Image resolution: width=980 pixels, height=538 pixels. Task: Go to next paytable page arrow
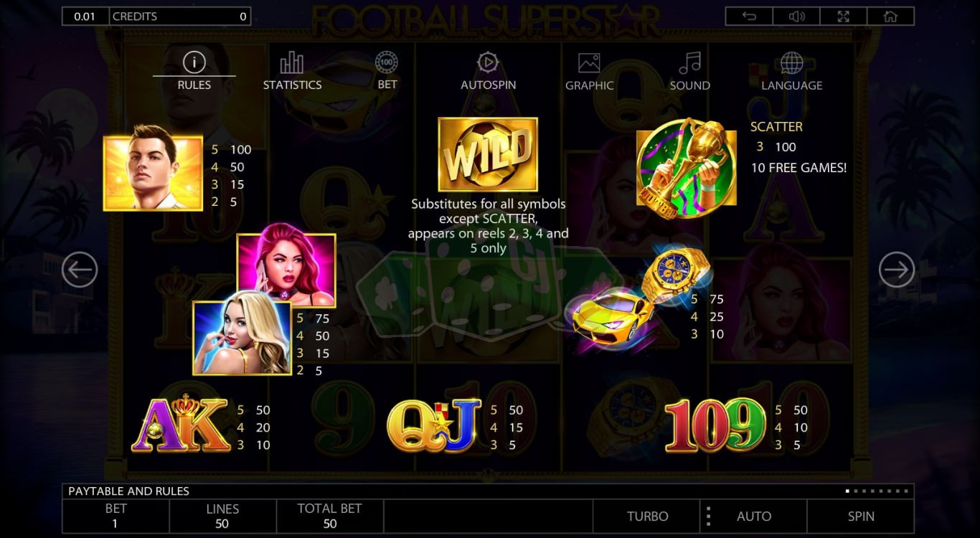pyautogui.click(x=896, y=270)
